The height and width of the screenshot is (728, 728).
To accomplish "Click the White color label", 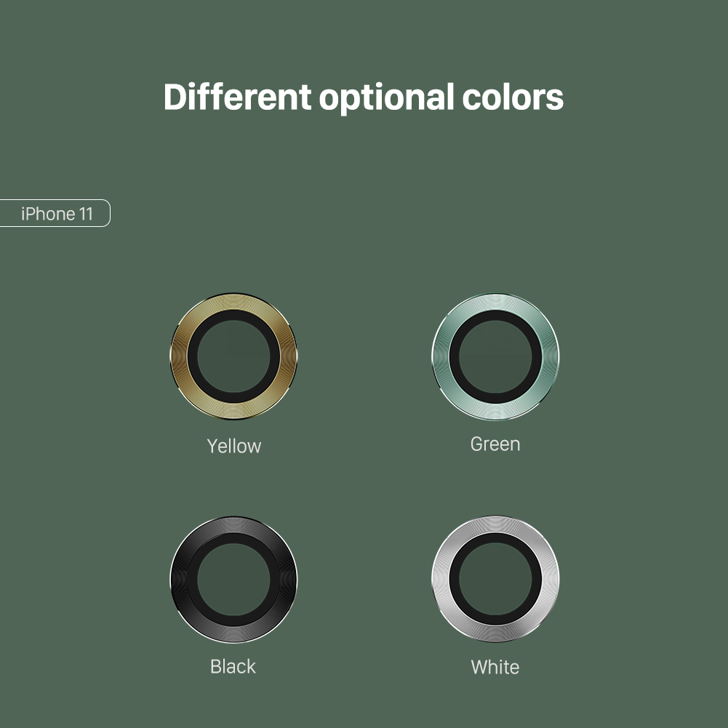I will 495,667.
